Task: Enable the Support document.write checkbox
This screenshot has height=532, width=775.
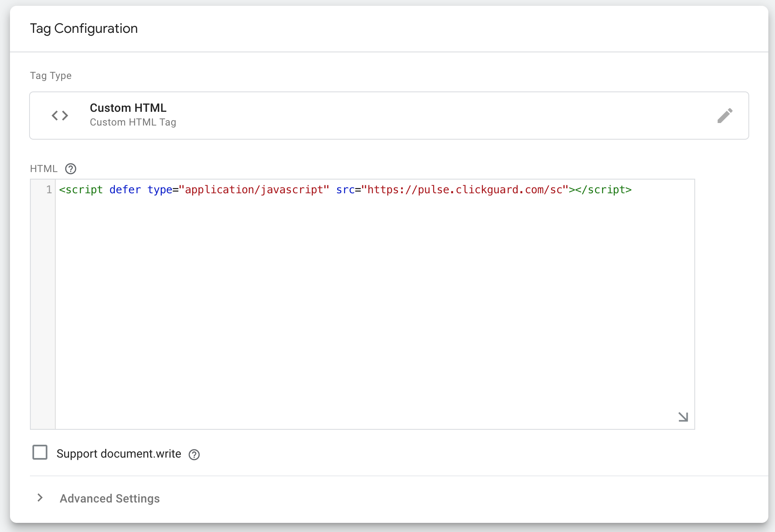Action: tap(40, 452)
